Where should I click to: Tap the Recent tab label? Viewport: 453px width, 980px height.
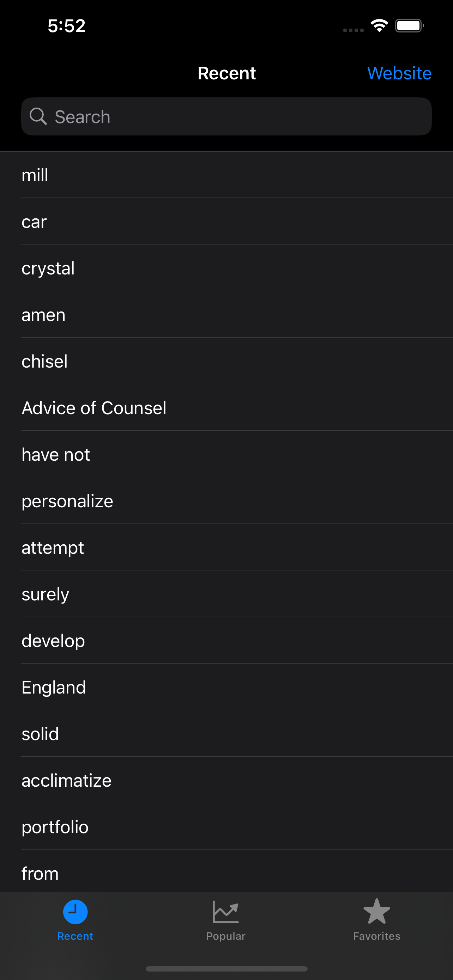(x=75, y=936)
